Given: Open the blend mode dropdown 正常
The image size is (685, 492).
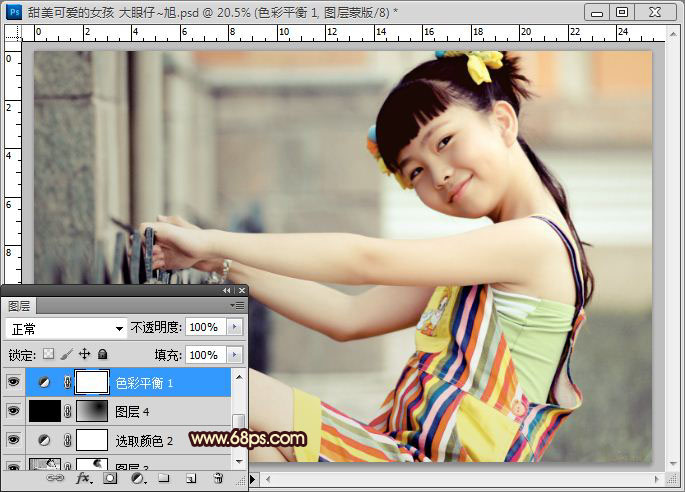Looking at the screenshot, I should click(x=66, y=327).
